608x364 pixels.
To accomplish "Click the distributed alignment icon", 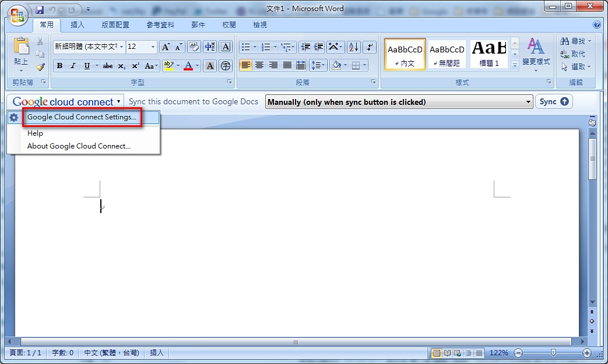I will coord(301,65).
